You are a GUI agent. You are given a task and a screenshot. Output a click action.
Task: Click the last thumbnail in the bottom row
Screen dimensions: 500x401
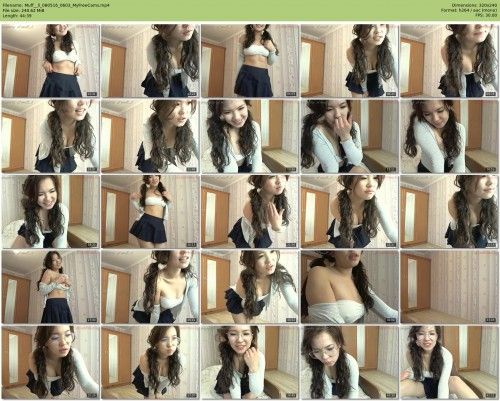click(449, 362)
